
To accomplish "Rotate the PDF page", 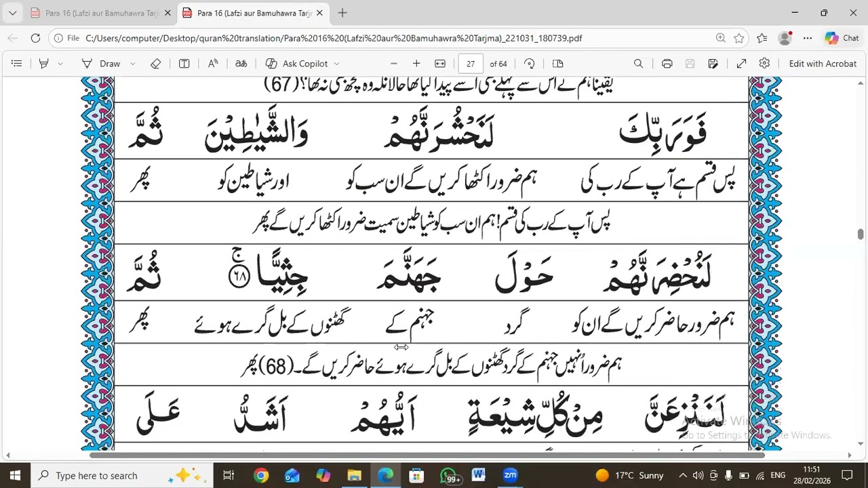I will point(530,64).
